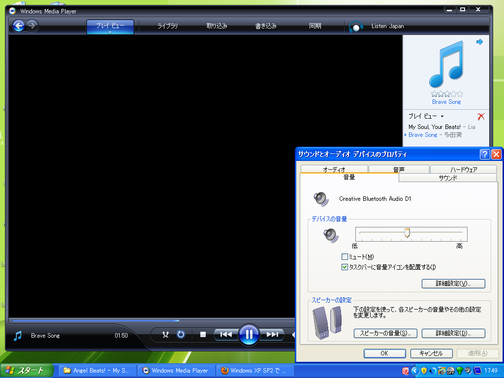Confirm the sound dialog with OK
Screen dimensions: 504x378
384,353
